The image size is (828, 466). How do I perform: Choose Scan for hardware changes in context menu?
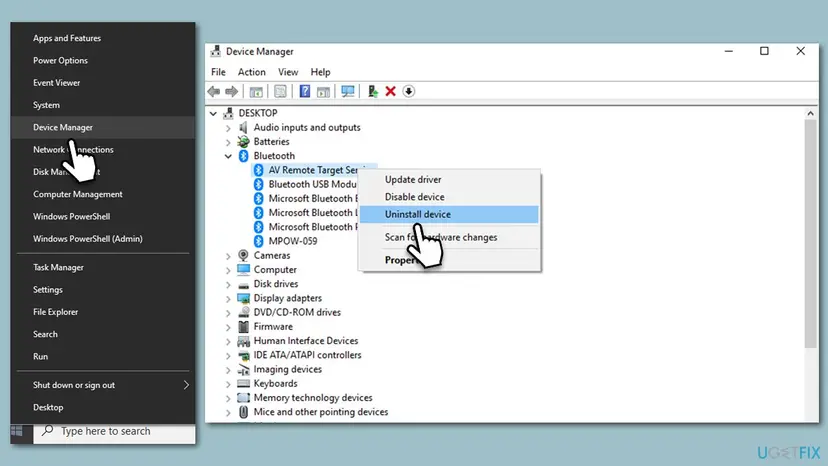(x=449, y=237)
